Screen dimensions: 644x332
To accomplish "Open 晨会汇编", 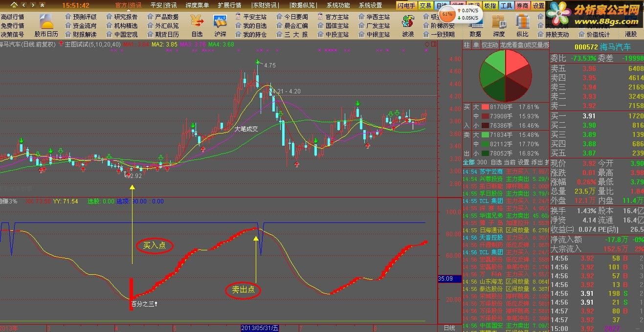I will [x=292, y=25].
